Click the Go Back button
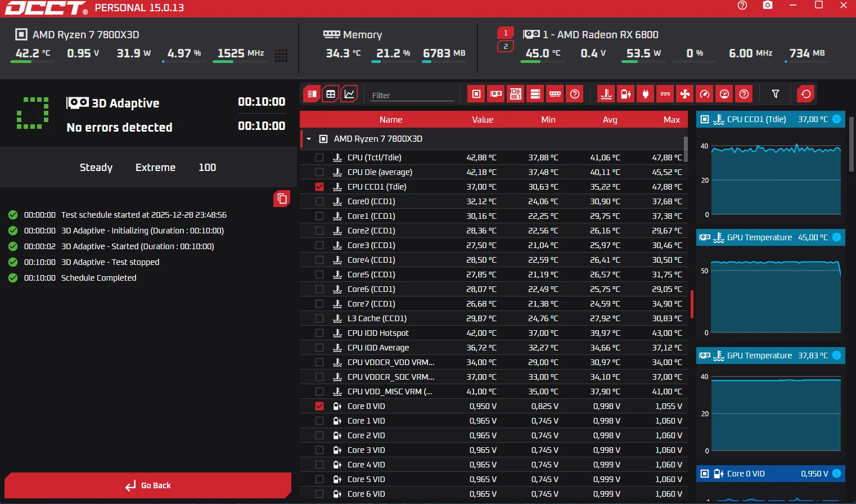The image size is (856, 504). pos(148,485)
